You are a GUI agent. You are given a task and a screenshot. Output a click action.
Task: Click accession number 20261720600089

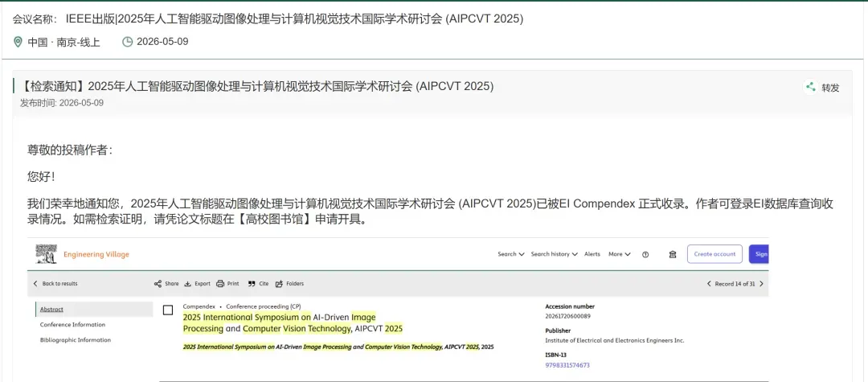[x=568, y=316]
